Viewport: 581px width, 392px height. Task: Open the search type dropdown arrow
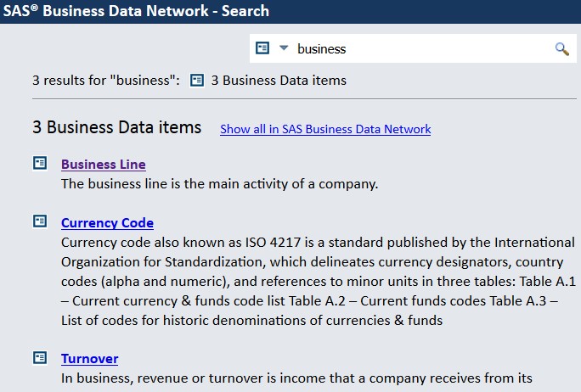pyautogui.click(x=284, y=48)
